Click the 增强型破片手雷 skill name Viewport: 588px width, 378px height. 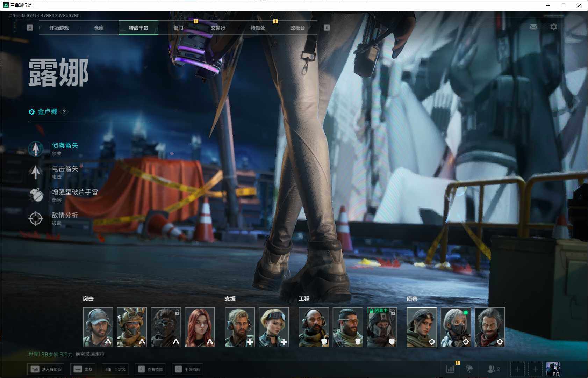75,192
